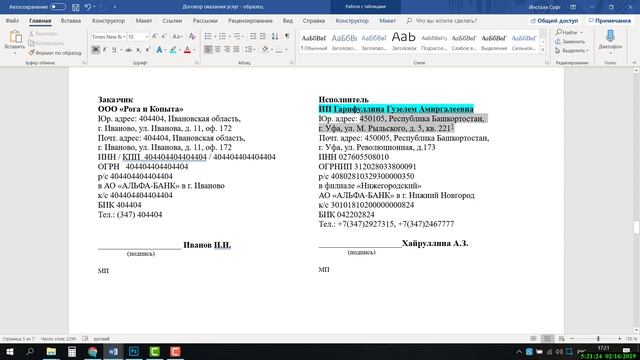Expand the Styles gallery
Image resolution: width=640 pixels, height=360 pixels.
click(542, 49)
